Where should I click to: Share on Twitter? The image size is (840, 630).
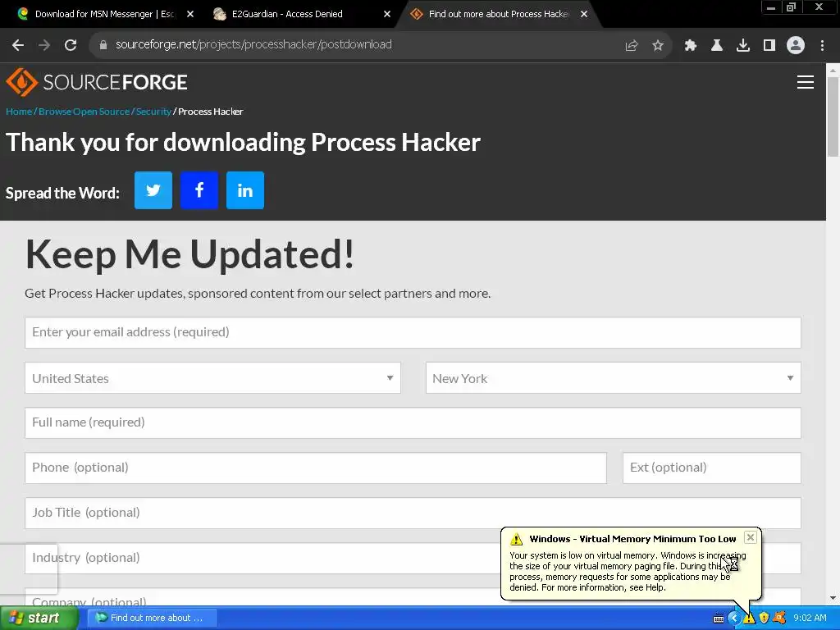click(153, 190)
